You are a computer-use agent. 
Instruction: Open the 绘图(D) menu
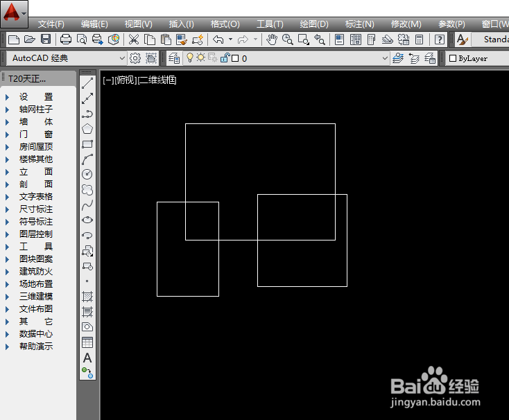click(314, 24)
